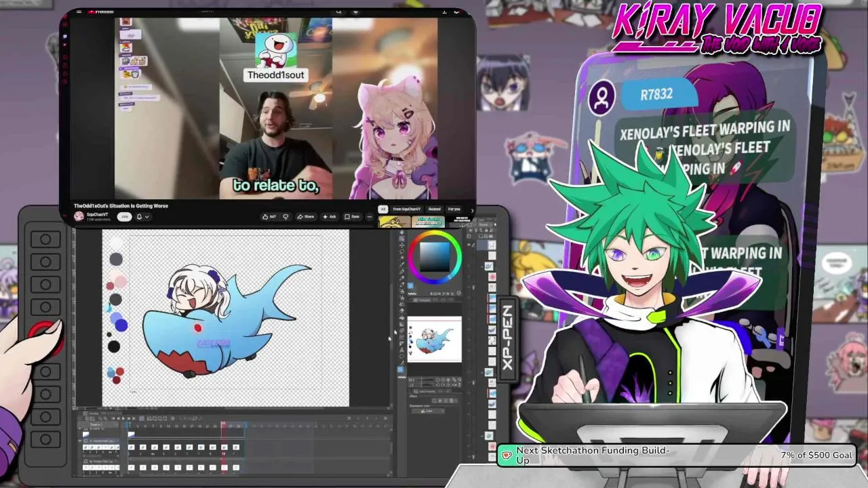Click the Next Sketchathon Funding goal bar
868x488 pixels.
pyautogui.click(x=676, y=455)
